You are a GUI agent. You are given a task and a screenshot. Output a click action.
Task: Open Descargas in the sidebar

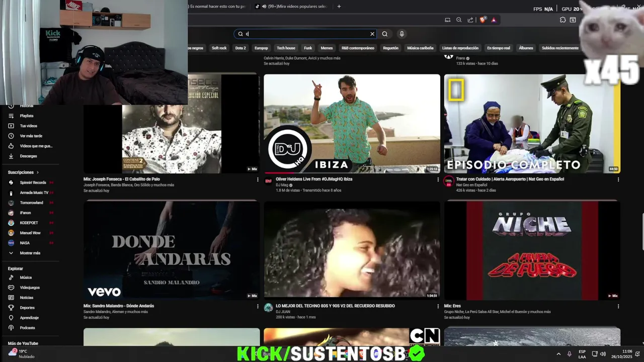pos(28,156)
